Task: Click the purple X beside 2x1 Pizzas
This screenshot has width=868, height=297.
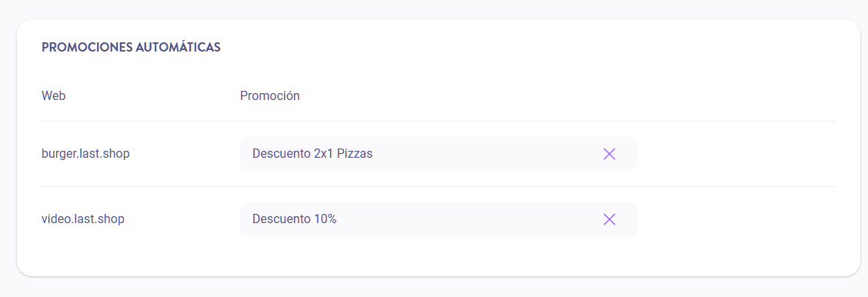Action: tap(609, 154)
